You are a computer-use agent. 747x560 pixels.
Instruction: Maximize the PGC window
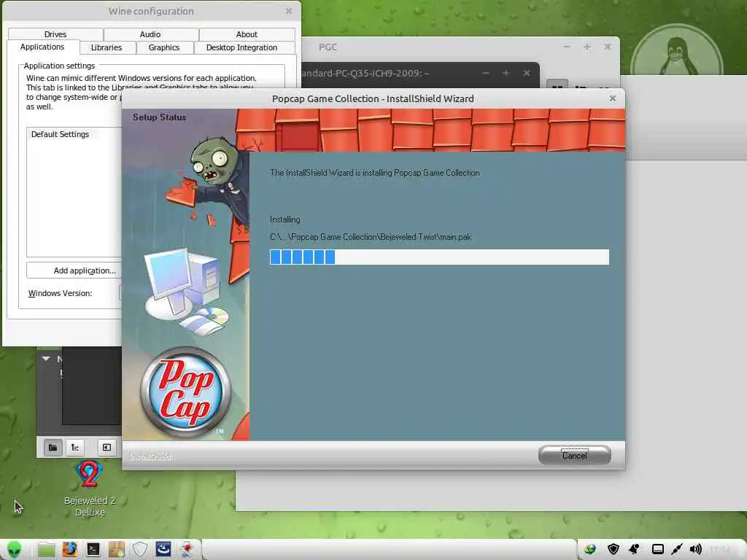point(587,47)
